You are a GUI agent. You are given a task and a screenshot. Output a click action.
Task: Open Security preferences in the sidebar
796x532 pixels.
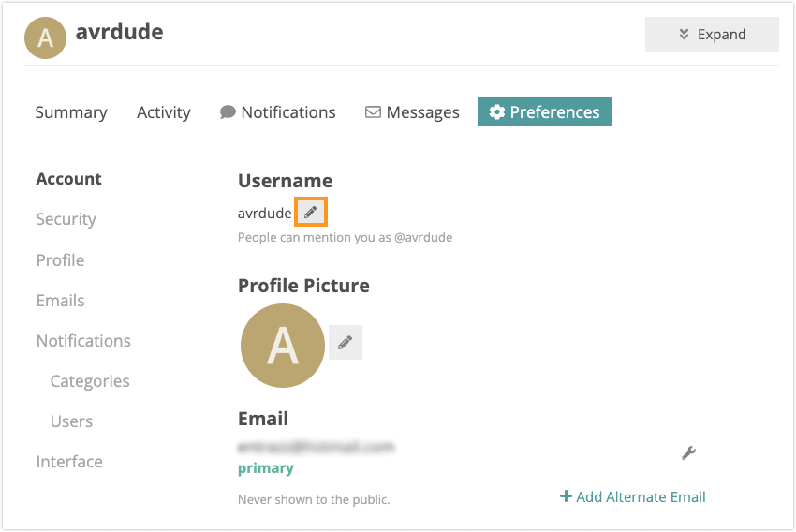(x=66, y=219)
